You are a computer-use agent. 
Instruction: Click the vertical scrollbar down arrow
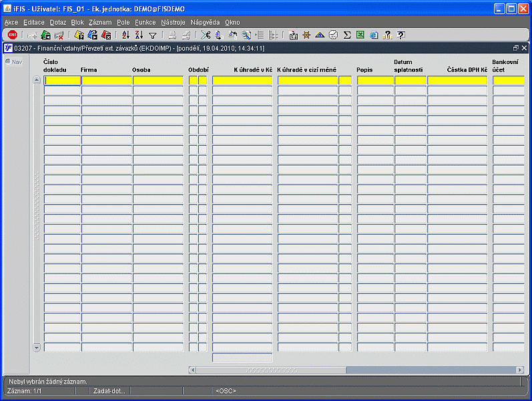37,348
